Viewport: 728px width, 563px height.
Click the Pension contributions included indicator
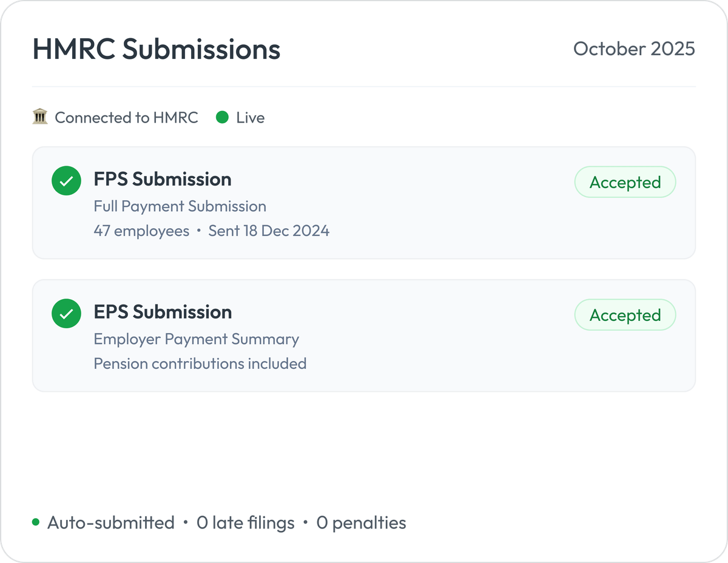click(199, 363)
